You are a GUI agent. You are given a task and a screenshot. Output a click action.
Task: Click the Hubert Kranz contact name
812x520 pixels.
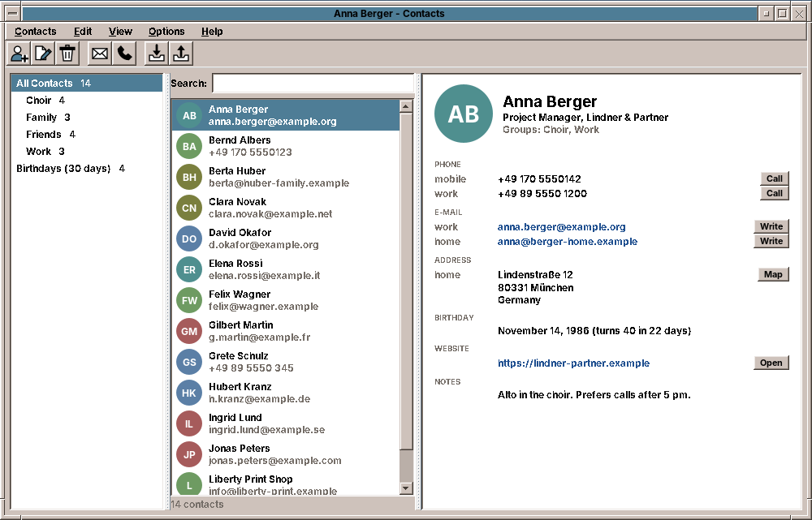(240, 386)
